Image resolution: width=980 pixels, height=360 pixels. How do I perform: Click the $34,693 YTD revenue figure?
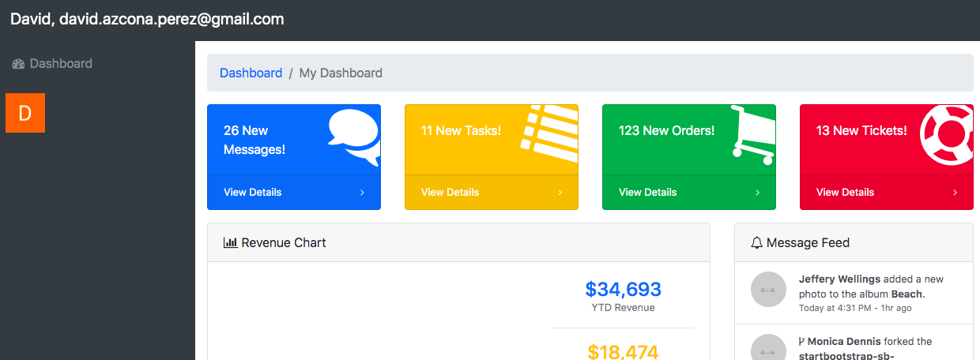coord(623,289)
